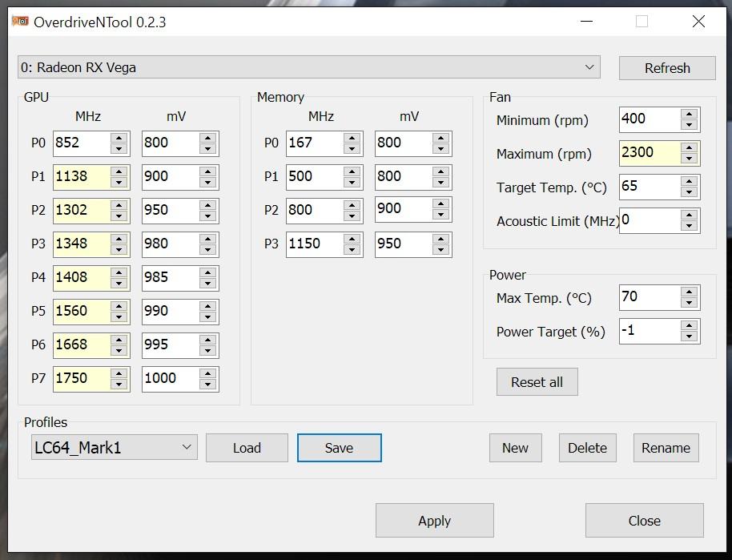Decrease GPU P5 MHz value 1560
Screen dimensions: 732x560
coord(119,317)
